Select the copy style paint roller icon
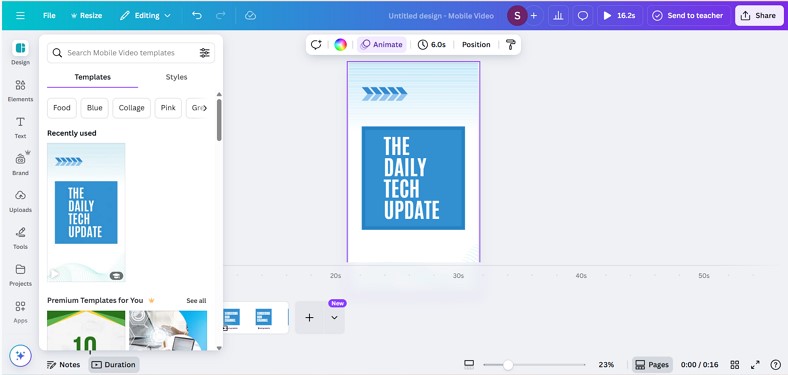Screen dimensions: 788x375 [x=511, y=45]
